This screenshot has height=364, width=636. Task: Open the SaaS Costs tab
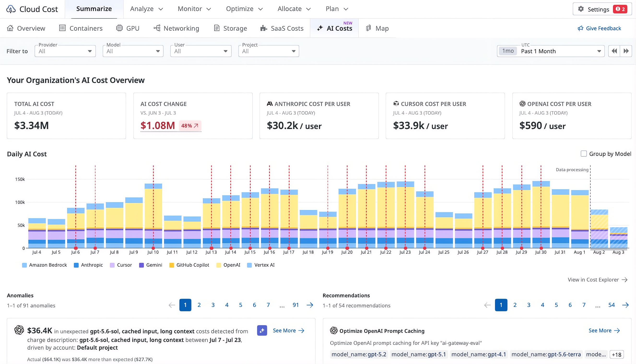coord(282,28)
